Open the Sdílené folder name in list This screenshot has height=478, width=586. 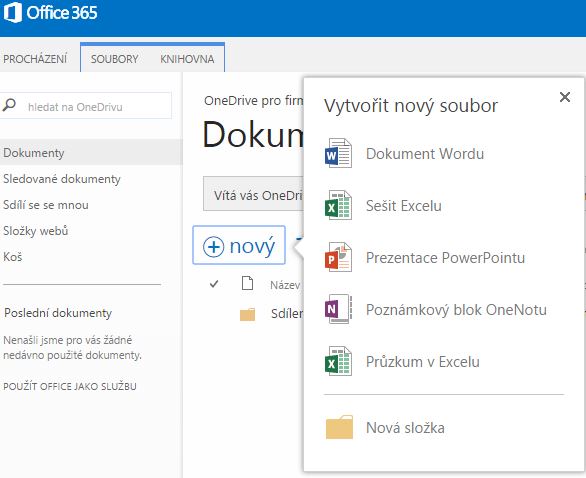[x=287, y=314]
